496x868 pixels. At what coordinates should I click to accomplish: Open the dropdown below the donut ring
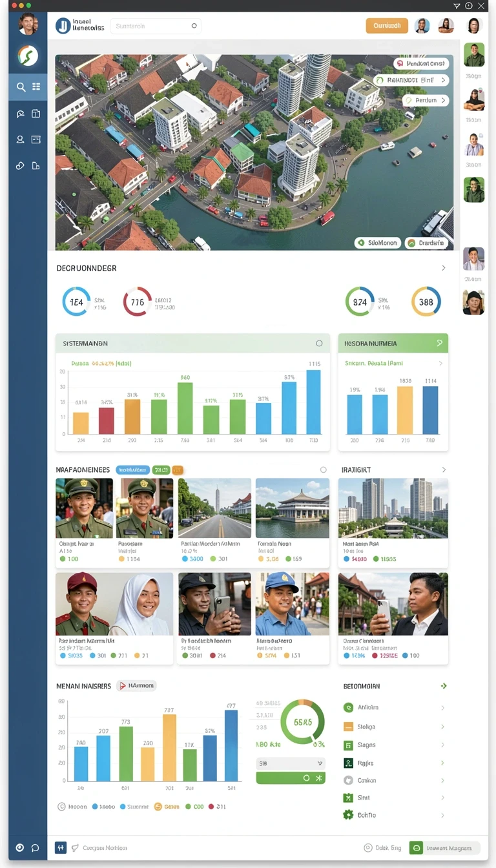(x=291, y=763)
